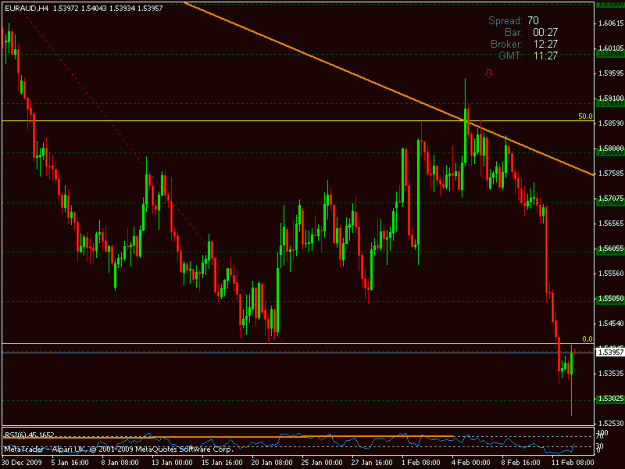Click the 20 Jan 08:00 date label
The height and width of the screenshot is (469, 625).
point(272,462)
